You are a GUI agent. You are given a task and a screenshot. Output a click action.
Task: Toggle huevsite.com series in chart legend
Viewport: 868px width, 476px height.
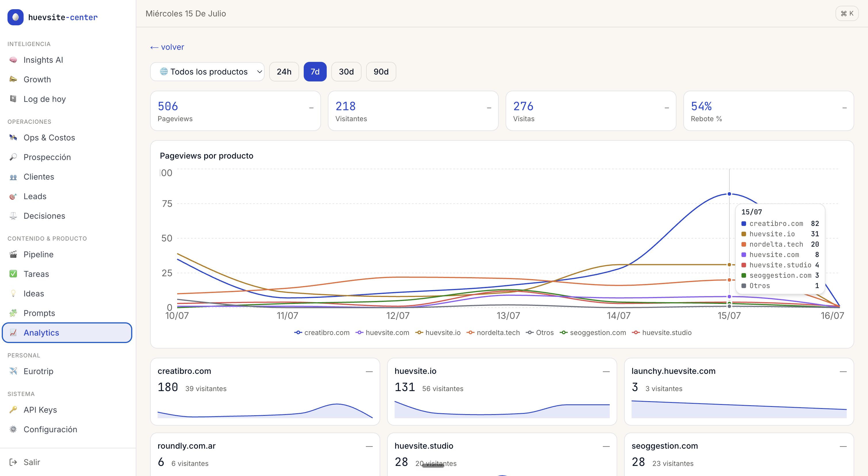click(383, 332)
